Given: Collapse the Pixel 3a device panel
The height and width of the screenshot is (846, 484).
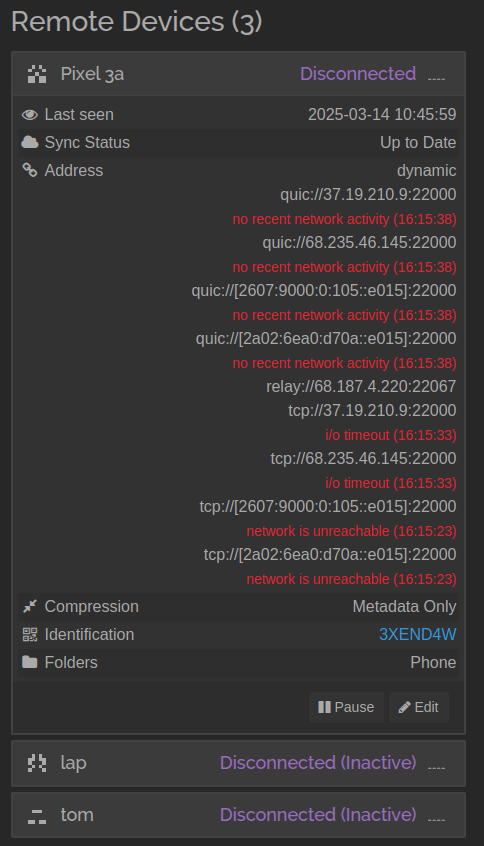Looking at the screenshot, I should pos(238,74).
